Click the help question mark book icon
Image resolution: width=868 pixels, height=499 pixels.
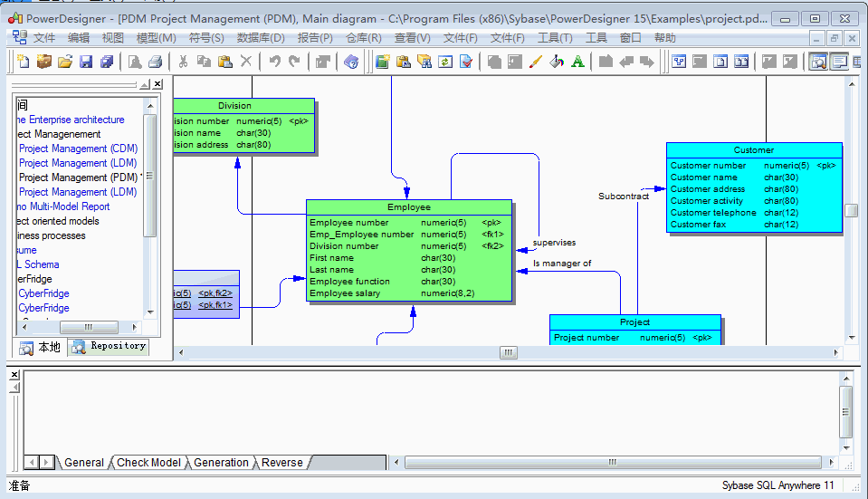tap(351, 62)
